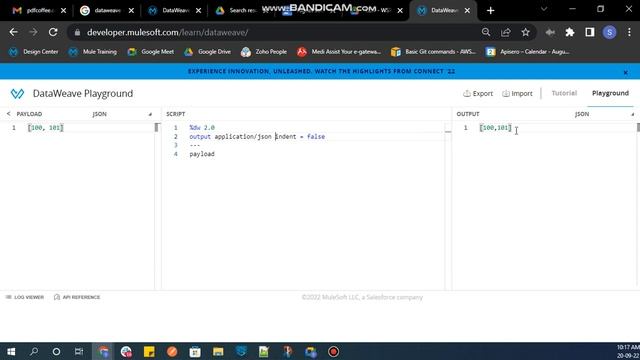Click the tab search chevron in title bar
The width and height of the screenshot is (640, 360).
pyautogui.click(x=544, y=9)
